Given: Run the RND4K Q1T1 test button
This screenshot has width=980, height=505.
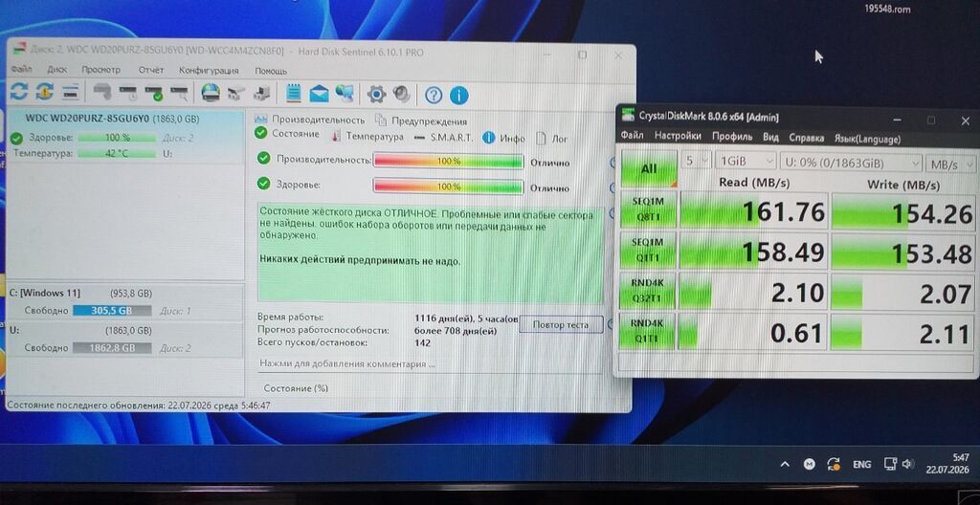Looking at the screenshot, I should click(x=648, y=332).
